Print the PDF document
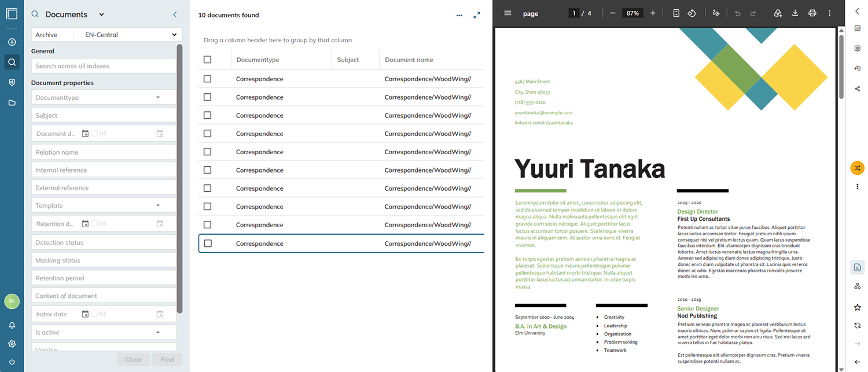Image resolution: width=868 pixels, height=372 pixels. (x=812, y=13)
